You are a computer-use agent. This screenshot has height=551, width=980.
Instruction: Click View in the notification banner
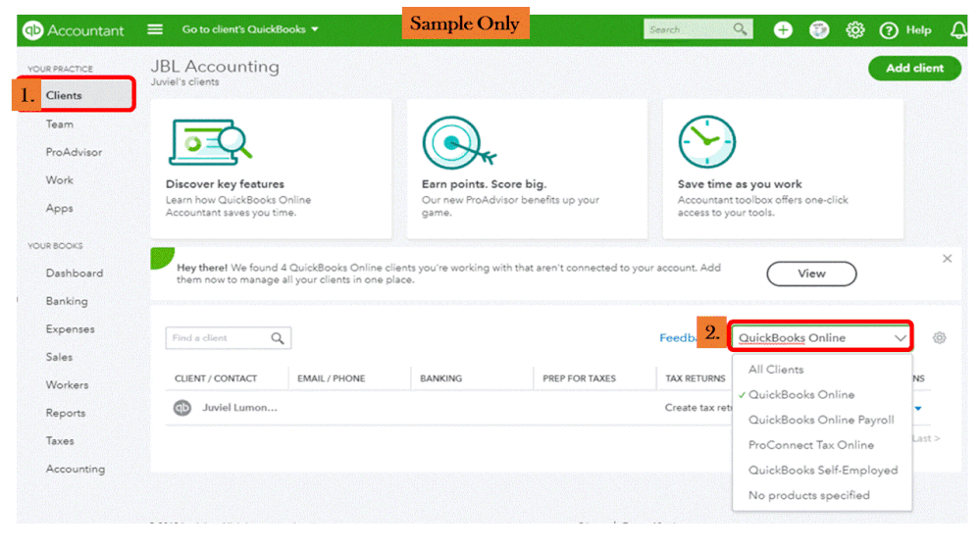point(811,274)
